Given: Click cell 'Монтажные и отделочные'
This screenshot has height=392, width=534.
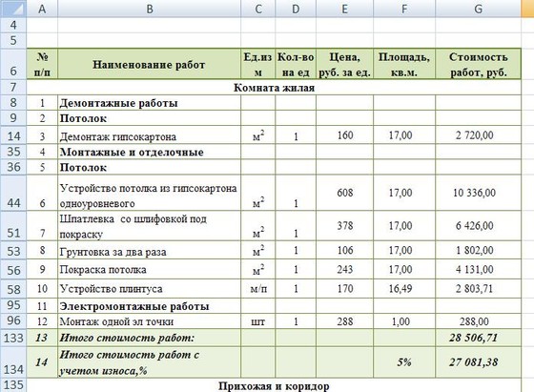Looking at the screenshot, I should 149,152.
